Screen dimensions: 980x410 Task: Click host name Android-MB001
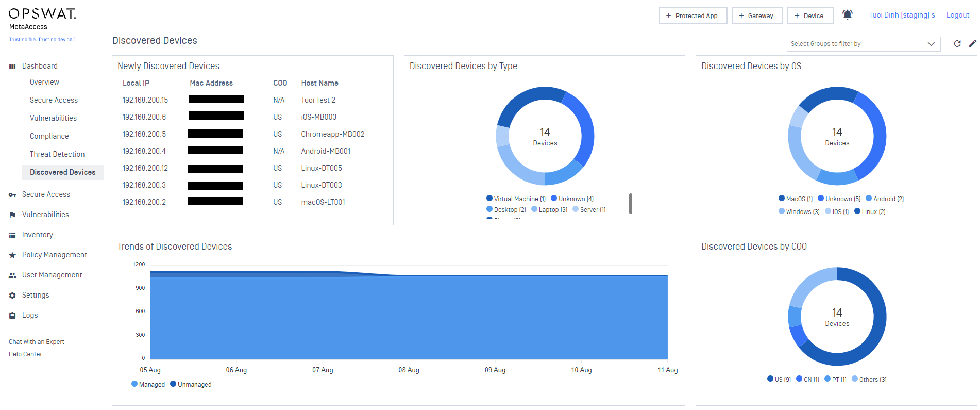pos(326,151)
